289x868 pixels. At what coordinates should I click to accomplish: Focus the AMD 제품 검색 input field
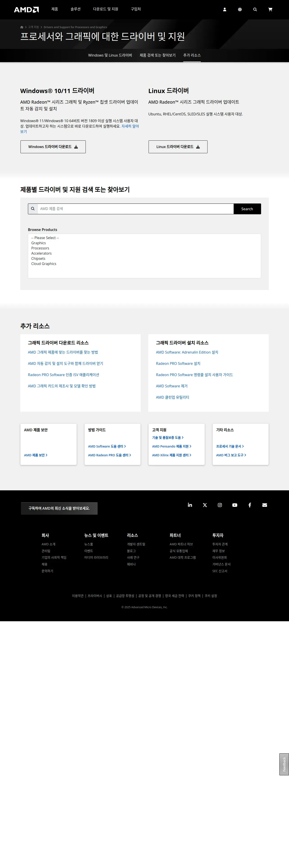[135, 209]
